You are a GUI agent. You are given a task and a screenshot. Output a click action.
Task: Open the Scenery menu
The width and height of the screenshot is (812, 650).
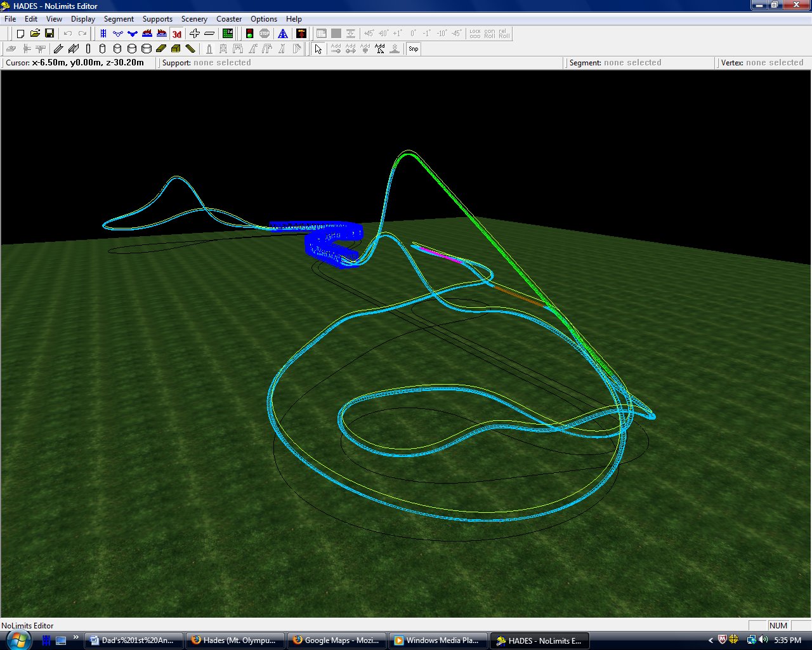tap(194, 19)
